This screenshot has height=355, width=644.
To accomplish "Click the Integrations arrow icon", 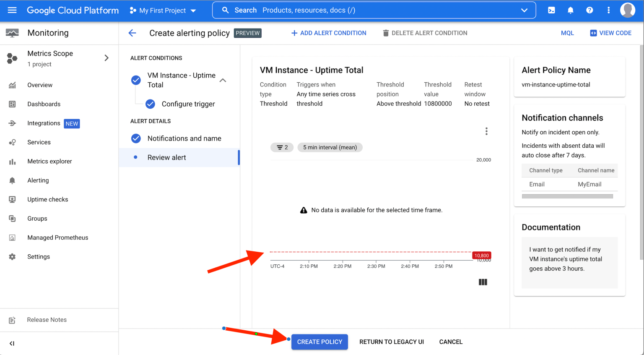I will point(12,123).
